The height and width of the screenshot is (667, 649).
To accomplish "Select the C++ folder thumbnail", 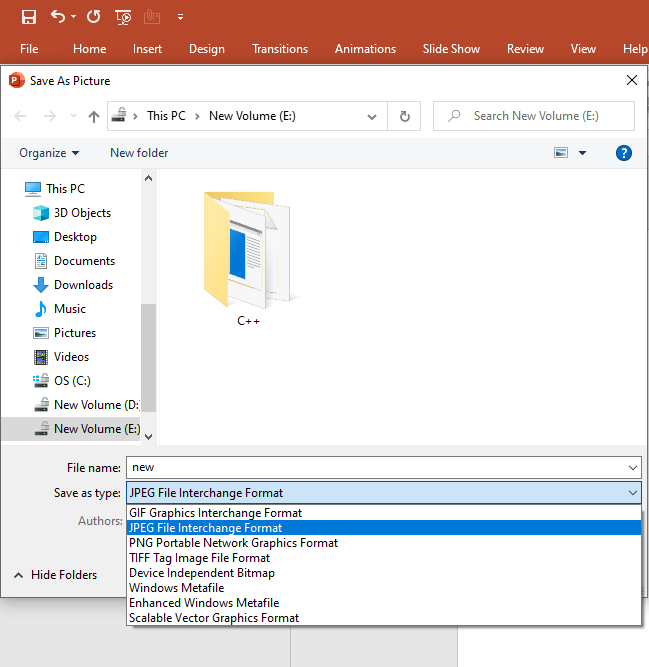I will [x=248, y=259].
